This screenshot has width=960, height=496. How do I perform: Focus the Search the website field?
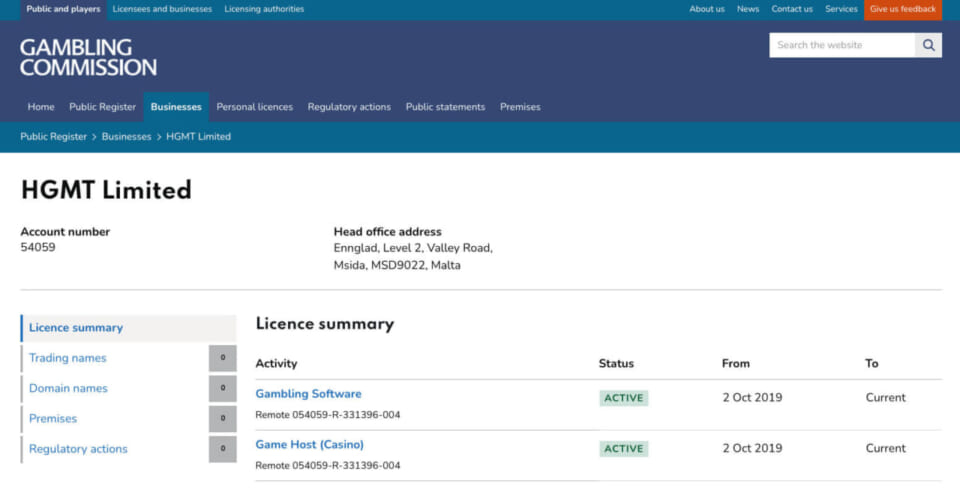(x=842, y=45)
